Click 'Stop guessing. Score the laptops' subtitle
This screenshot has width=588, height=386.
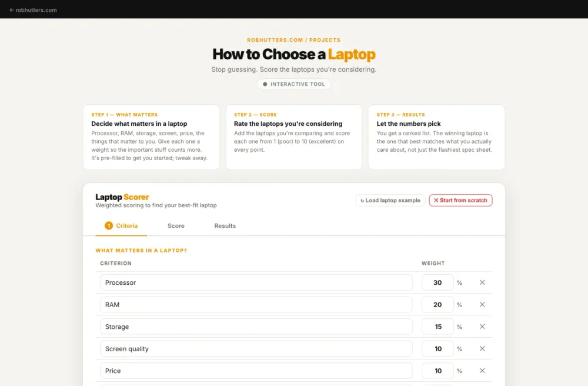pyautogui.click(x=293, y=69)
